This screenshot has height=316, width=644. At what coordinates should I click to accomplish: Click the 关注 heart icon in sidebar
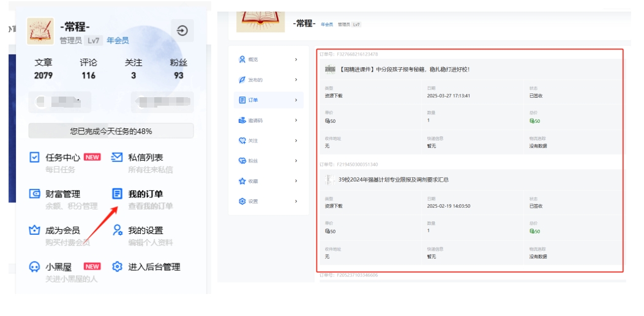point(242,141)
